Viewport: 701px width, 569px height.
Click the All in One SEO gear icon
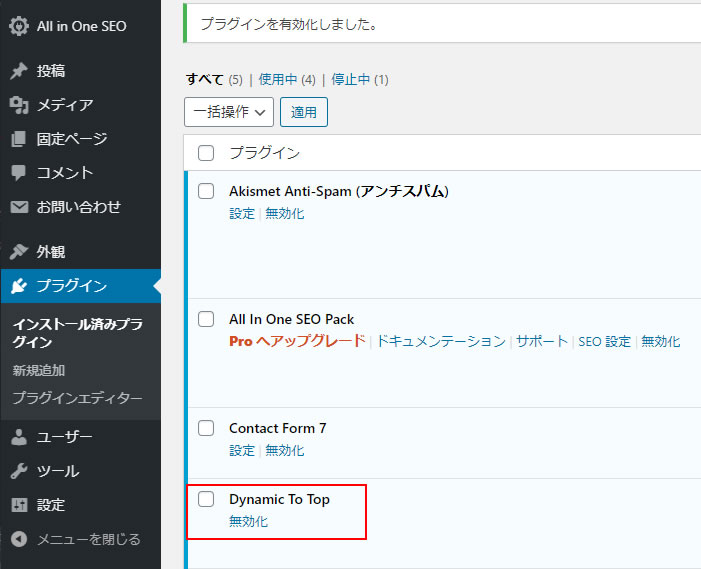(19, 26)
